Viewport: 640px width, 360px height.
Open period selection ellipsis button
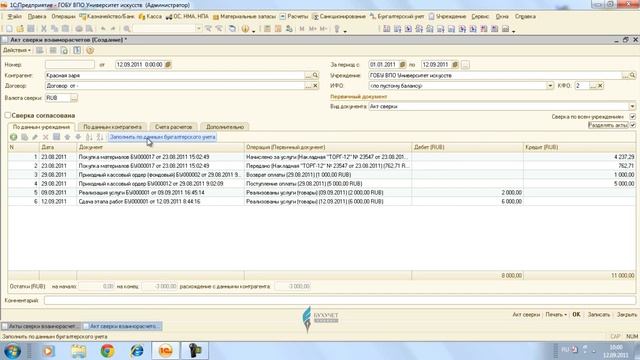click(x=465, y=64)
